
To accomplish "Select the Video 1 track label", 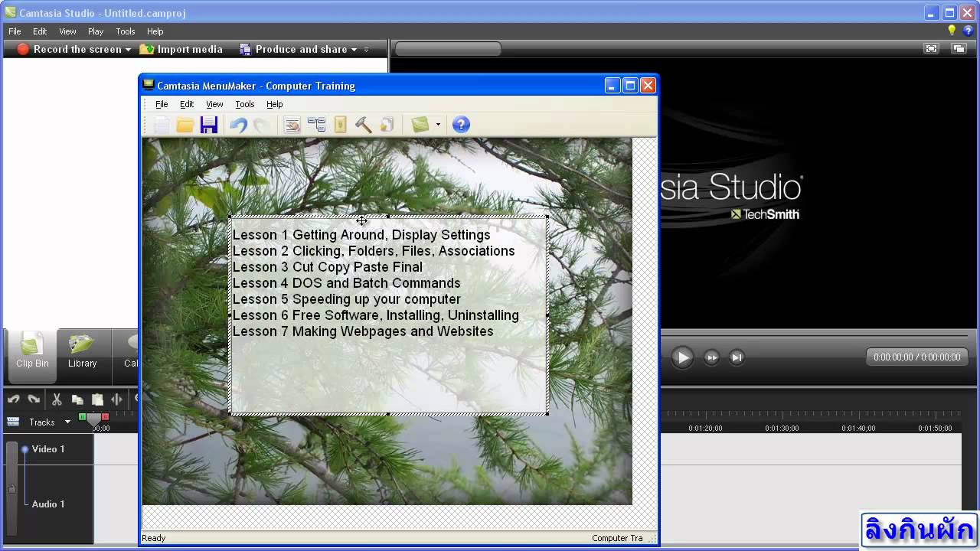I will 48,449.
